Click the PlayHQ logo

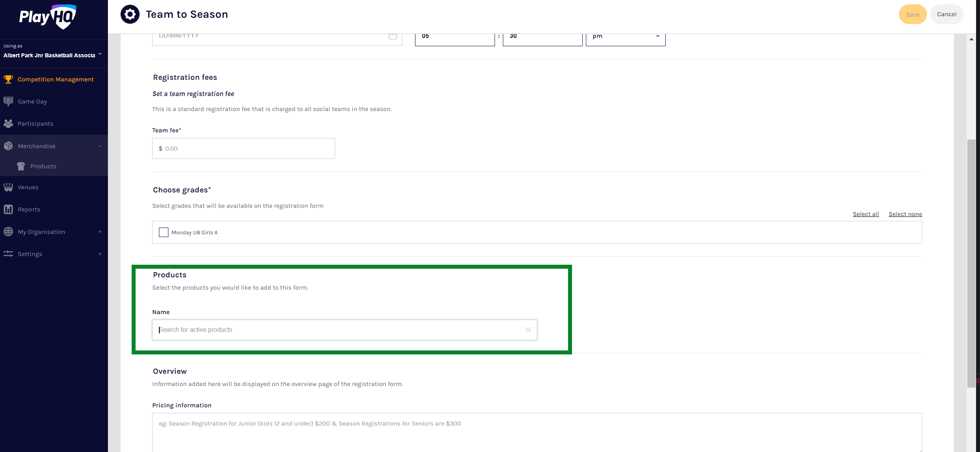click(48, 17)
